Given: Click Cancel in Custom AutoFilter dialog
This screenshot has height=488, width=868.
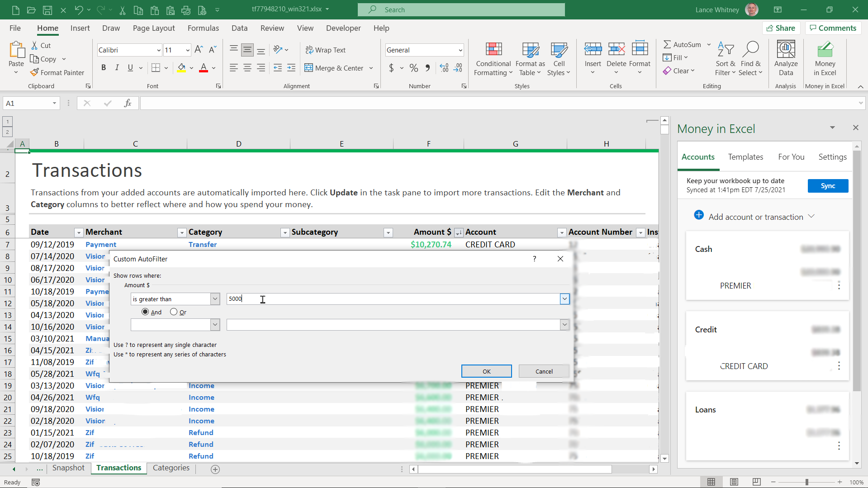Looking at the screenshot, I should click(x=544, y=371).
